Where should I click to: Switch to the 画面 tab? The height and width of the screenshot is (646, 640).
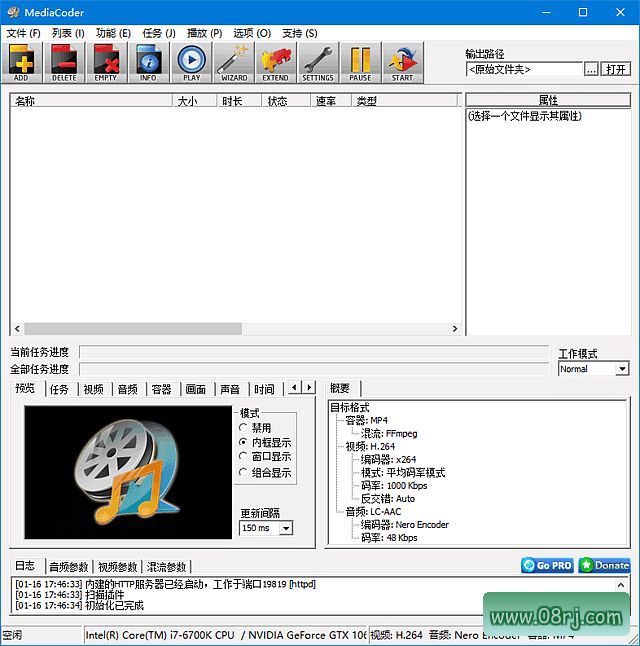click(x=196, y=389)
